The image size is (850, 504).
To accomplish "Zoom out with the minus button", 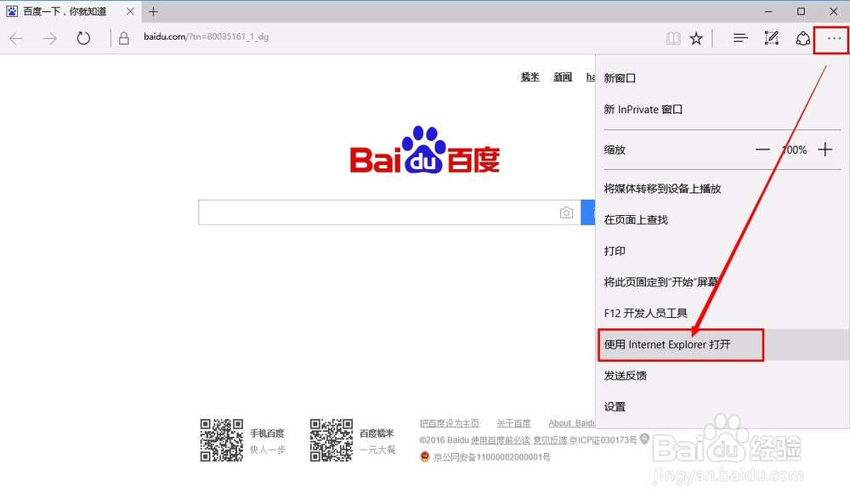I will (762, 150).
